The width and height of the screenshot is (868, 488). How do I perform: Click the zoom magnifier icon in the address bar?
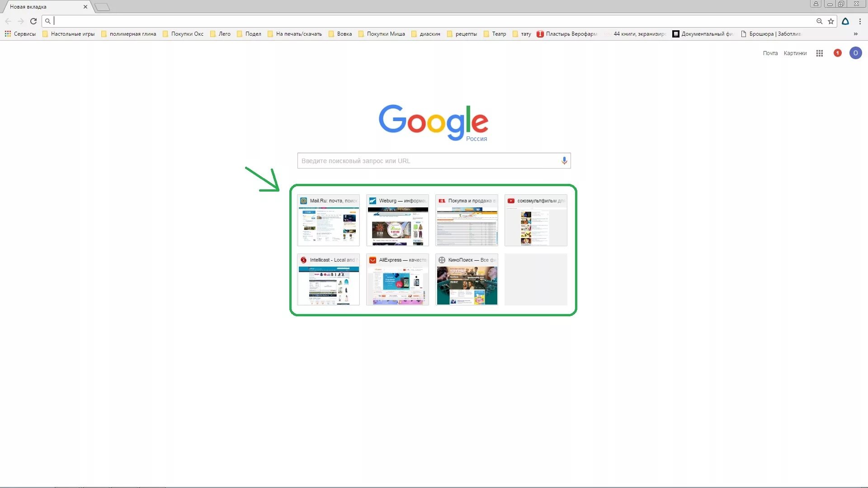pos(819,21)
